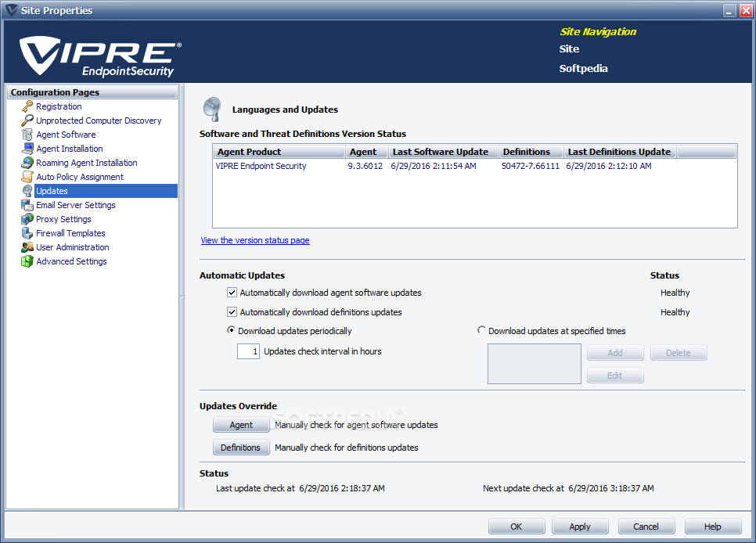Viewport: 756px width, 543px height.
Task: Go to Firewall Templates page
Action: tap(70, 233)
